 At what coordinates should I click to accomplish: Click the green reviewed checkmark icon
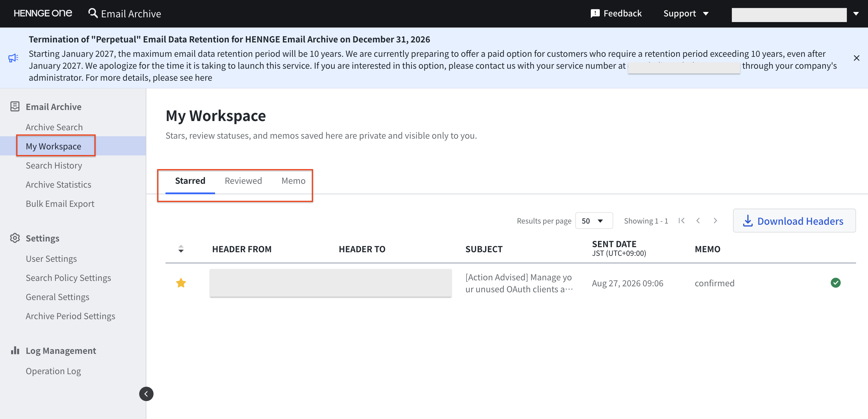(x=836, y=283)
